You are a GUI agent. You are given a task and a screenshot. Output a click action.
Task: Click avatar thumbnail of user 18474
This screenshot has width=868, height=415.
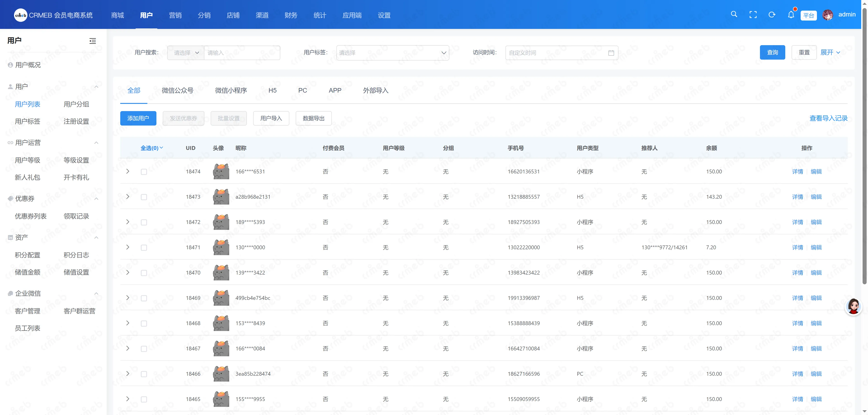(221, 171)
